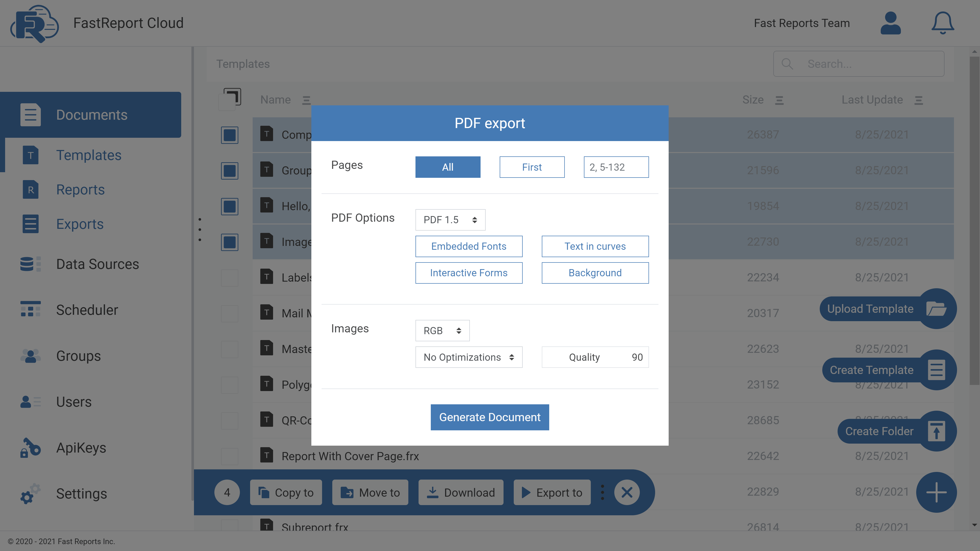Viewport: 980px width, 551px height.
Task: Enable Embedded Fonts option
Action: [469, 246]
